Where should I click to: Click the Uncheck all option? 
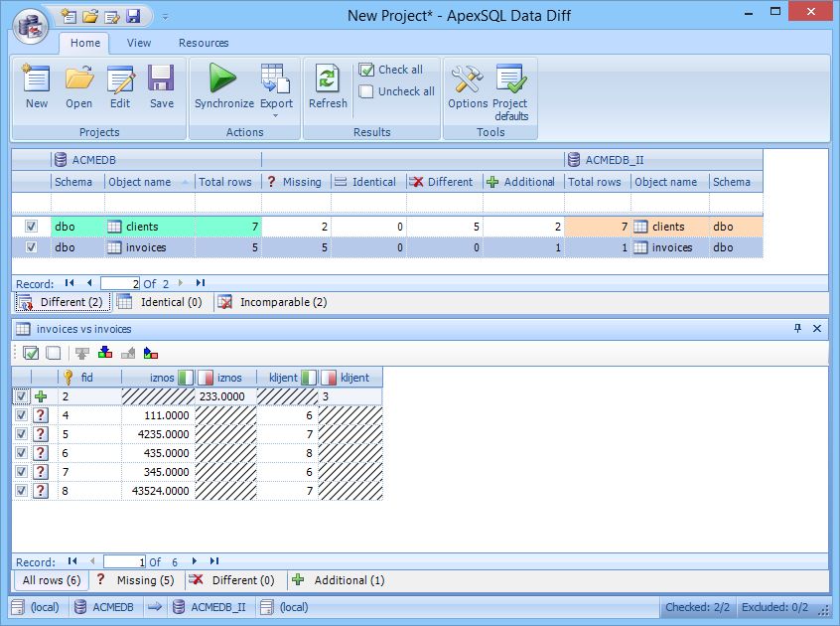(396, 91)
